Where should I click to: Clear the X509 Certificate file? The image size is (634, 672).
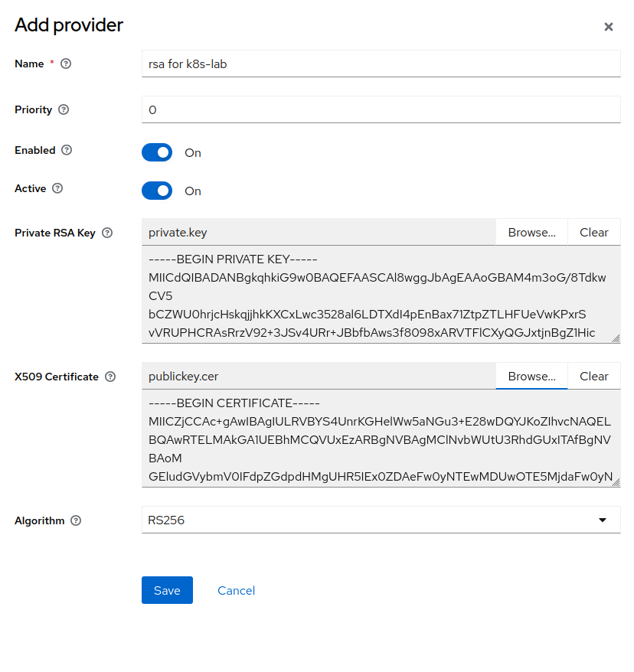coord(593,377)
